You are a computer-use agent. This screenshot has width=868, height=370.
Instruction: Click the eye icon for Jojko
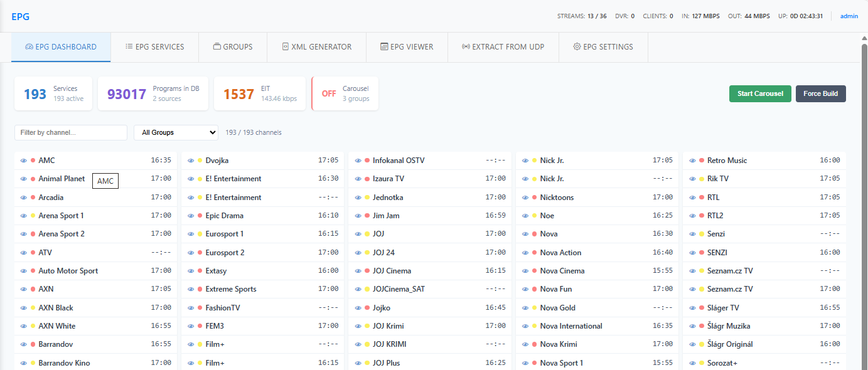(x=358, y=308)
